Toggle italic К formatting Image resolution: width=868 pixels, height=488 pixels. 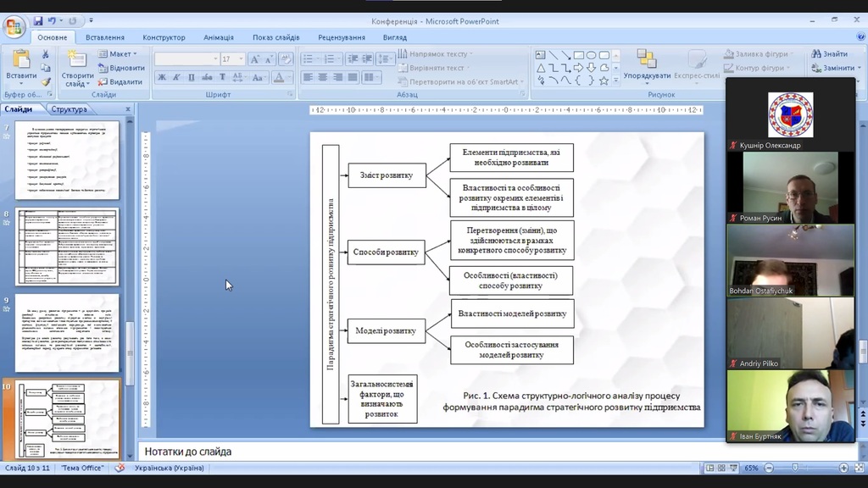(x=176, y=78)
